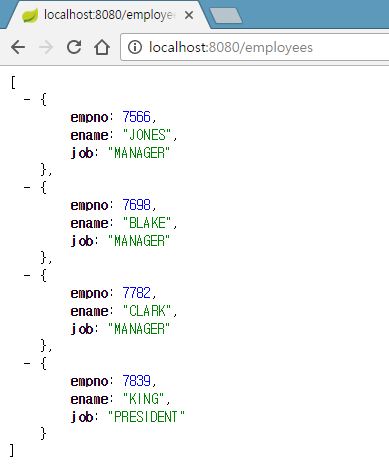The image size is (389, 469).
Task: Click the address bar URL
Action: [x=231, y=47]
